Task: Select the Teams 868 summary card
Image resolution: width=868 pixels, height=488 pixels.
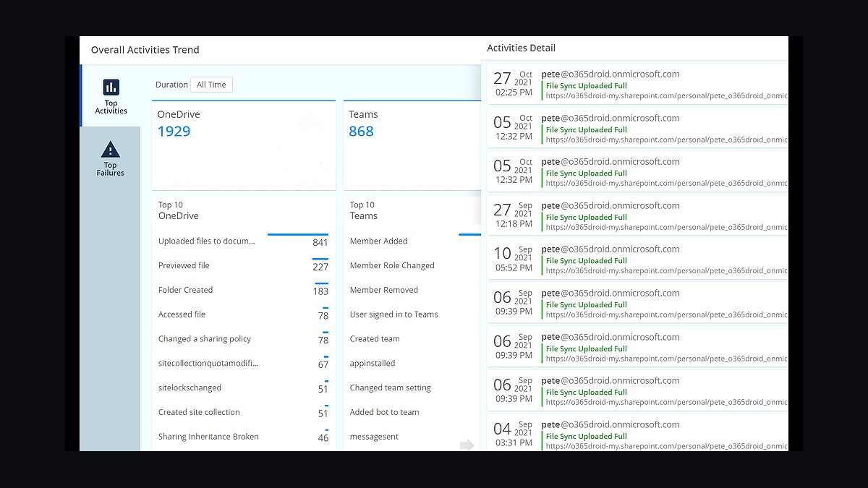Action: coord(412,145)
